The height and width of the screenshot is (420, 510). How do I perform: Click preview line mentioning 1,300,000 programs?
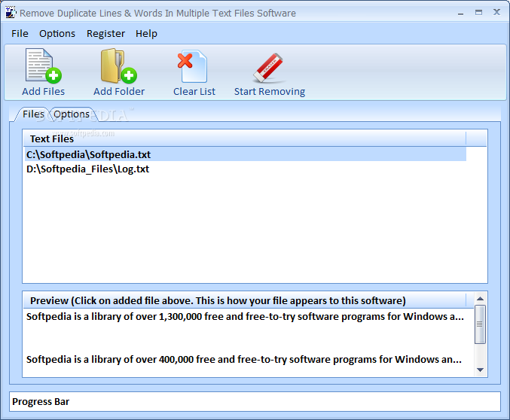[x=246, y=316]
